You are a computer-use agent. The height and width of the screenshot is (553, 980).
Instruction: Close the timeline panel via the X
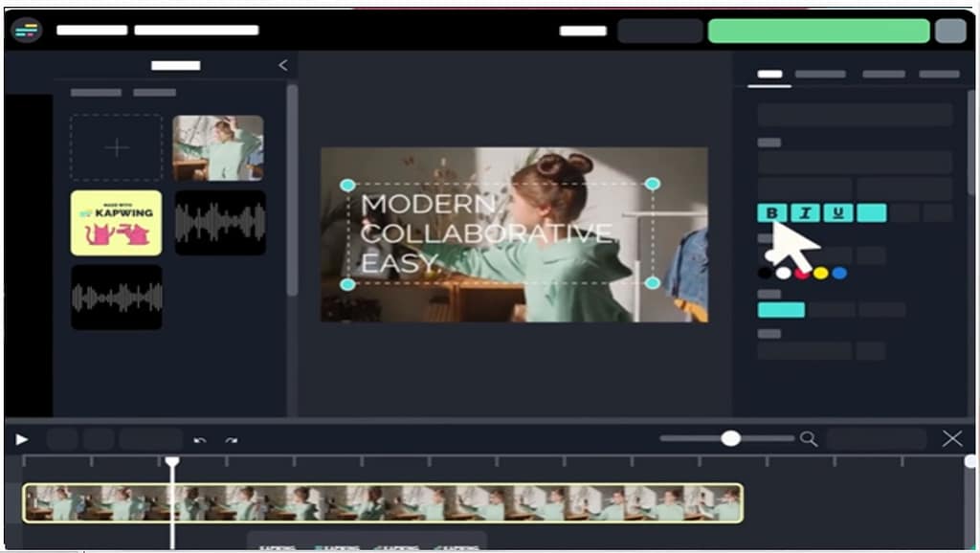(953, 439)
